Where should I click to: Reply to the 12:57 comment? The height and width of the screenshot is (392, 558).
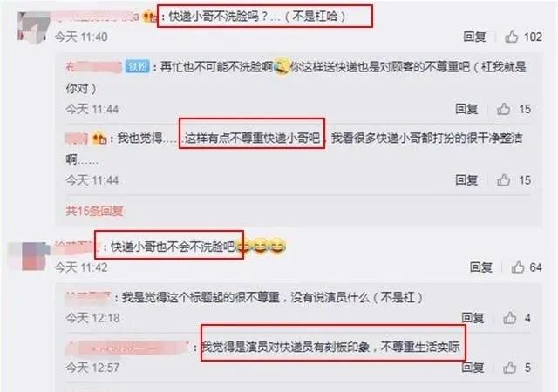click(x=473, y=367)
